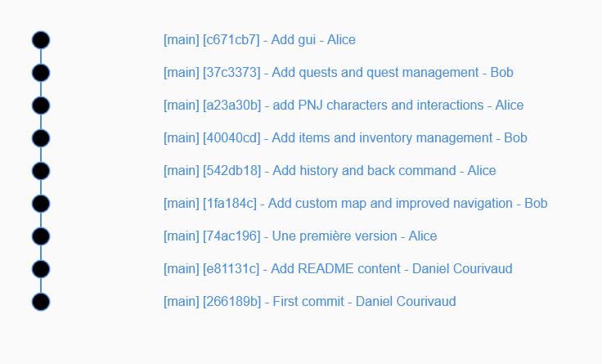The image size is (602, 364).
Task: Open the "Add gui" commit by Alice
Action: click(x=259, y=39)
